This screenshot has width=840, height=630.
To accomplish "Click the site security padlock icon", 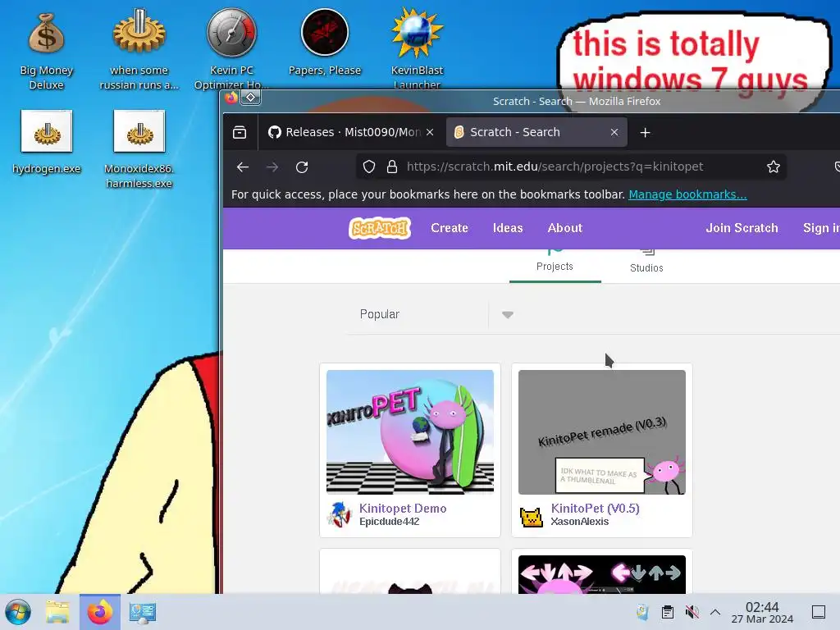I will pyautogui.click(x=392, y=167).
